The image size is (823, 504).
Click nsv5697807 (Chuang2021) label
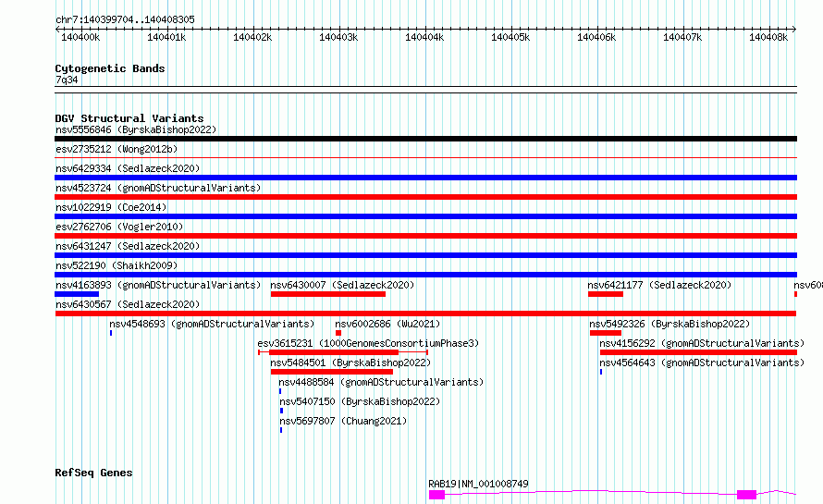tap(343, 421)
